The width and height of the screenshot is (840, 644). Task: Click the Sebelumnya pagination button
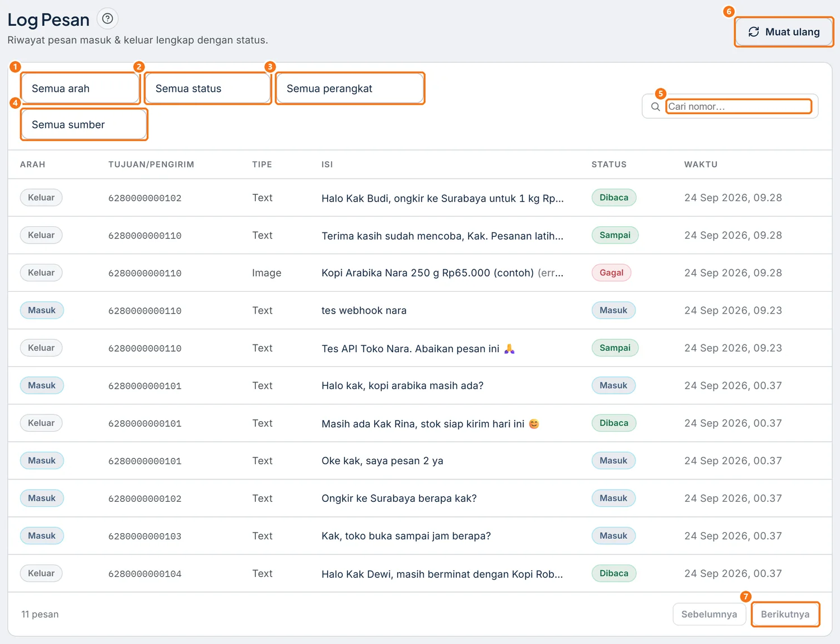click(709, 614)
